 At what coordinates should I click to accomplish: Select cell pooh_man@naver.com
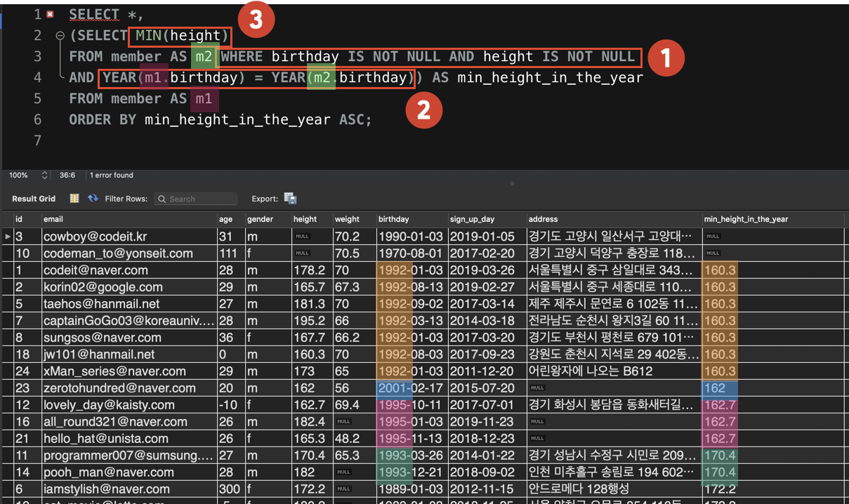pos(129,472)
